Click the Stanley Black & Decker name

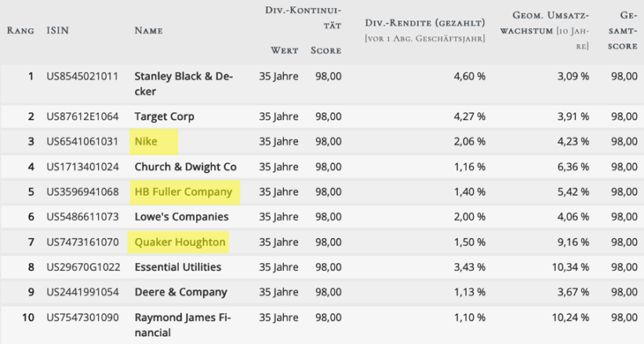coord(183,84)
